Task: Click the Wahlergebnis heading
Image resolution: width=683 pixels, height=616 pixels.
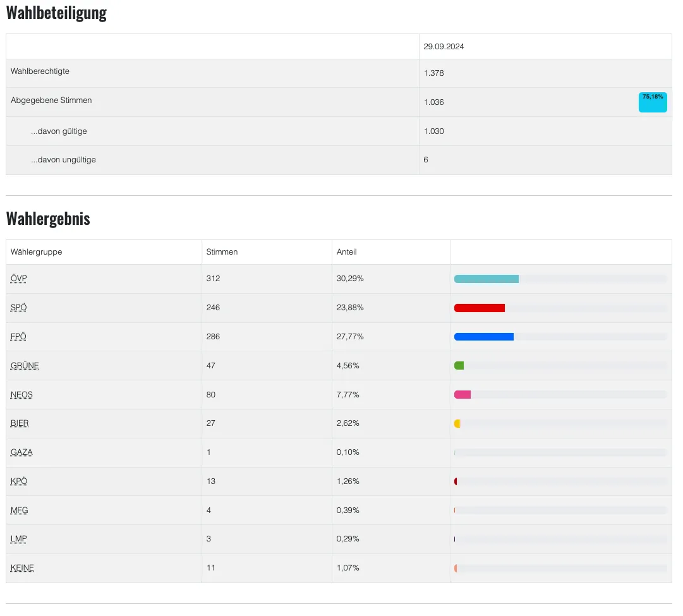Action: tap(48, 219)
